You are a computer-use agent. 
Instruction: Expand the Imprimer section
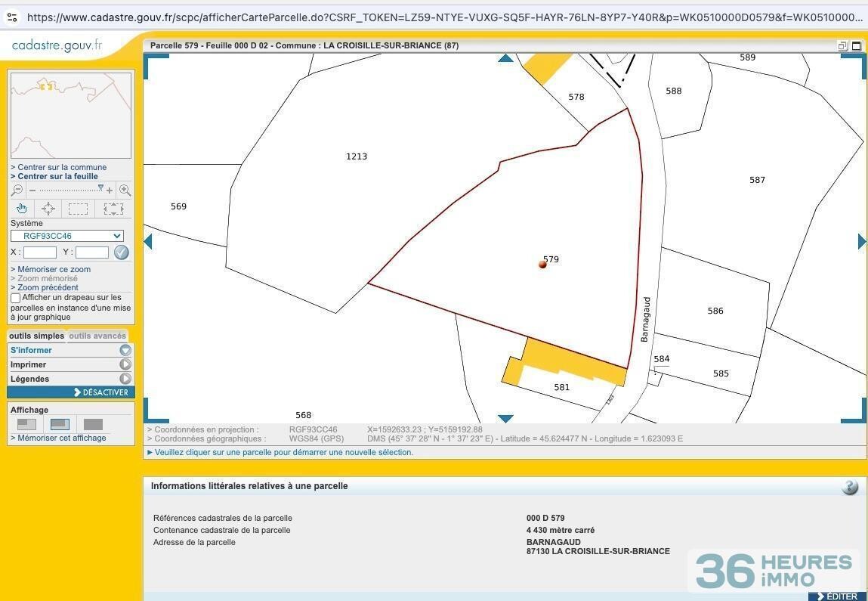(125, 364)
